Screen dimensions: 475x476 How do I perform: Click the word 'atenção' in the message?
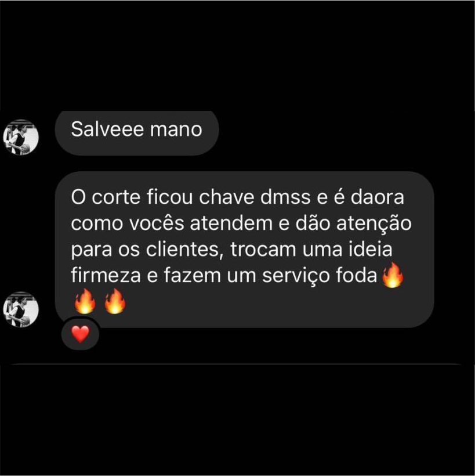374,223
